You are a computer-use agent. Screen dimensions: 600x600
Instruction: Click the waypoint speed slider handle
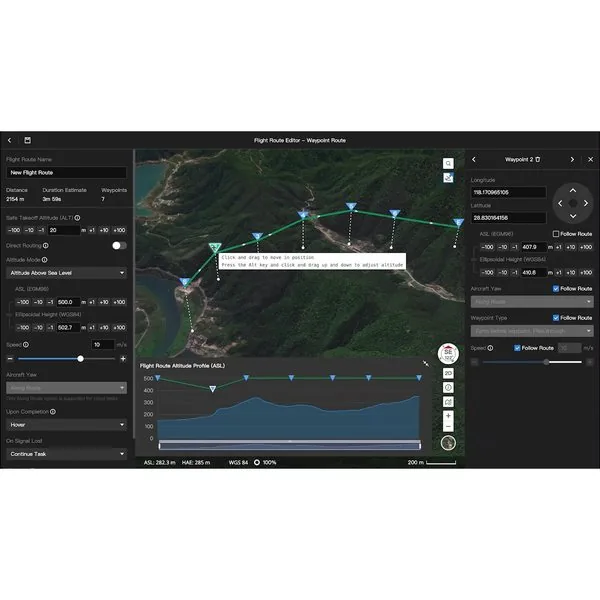(x=546, y=362)
